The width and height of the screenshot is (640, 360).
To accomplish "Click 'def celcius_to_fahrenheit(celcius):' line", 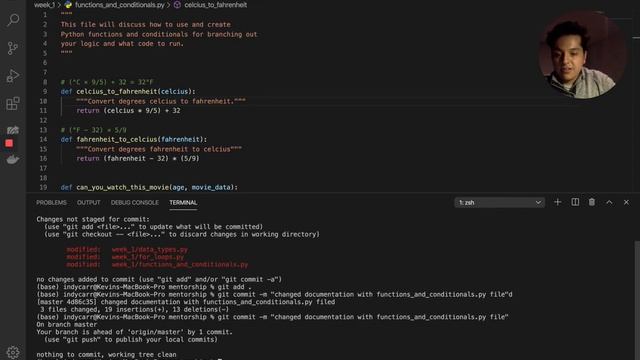I will pyautogui.click(x=128, y=91).
